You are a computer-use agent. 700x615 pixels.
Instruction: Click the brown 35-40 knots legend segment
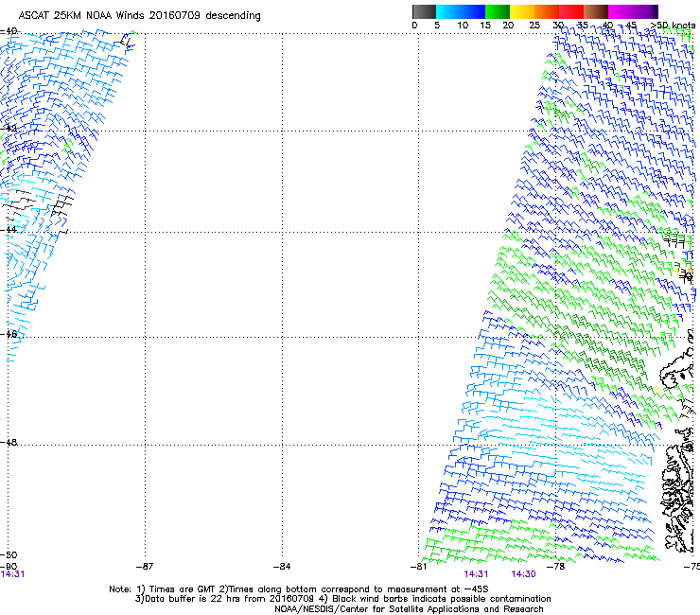pos(596,11)
